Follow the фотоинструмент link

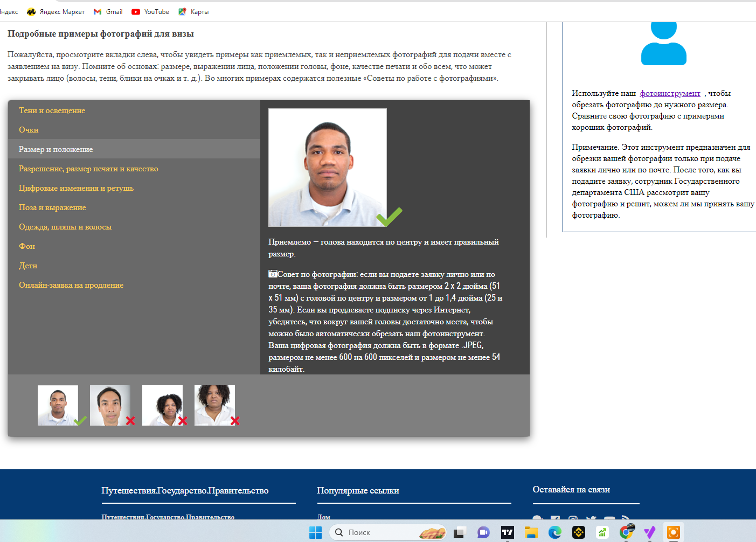pyautogui.click(x=670, y=93)
